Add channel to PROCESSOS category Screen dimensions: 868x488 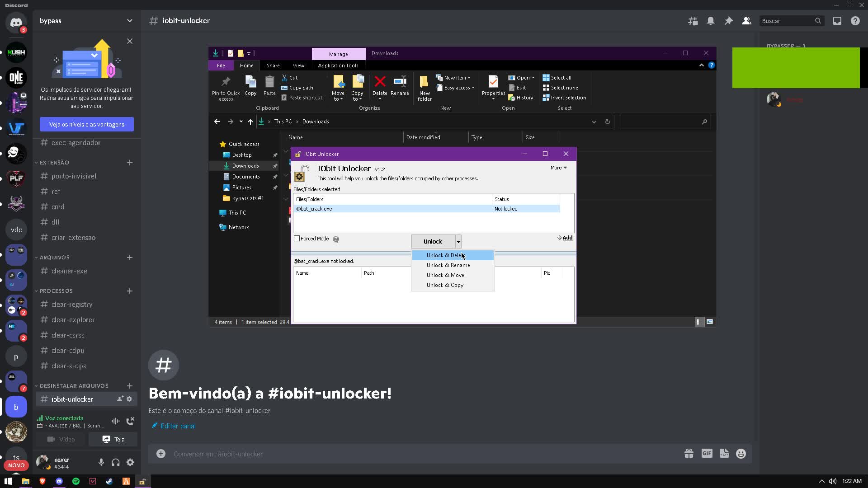(130, 291)
